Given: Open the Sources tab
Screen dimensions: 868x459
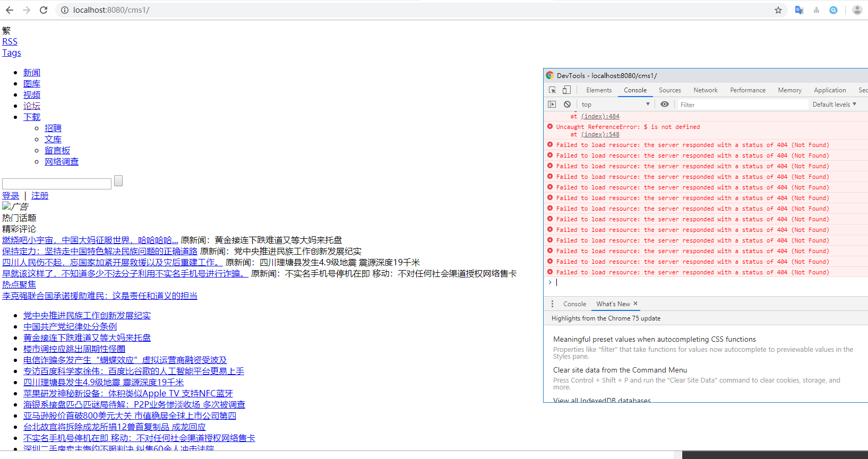Looking at the screenshot, I should [670, 90].
